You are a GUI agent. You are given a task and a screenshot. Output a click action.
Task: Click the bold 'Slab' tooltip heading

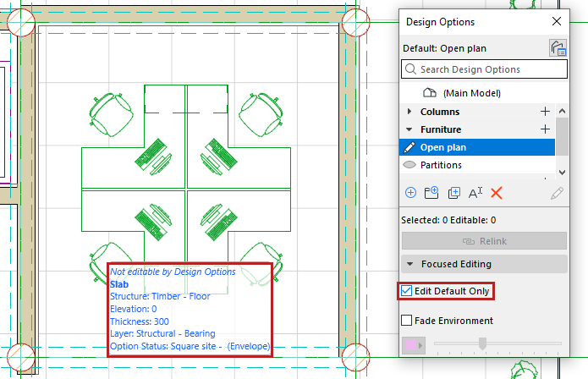click(119, 284)
